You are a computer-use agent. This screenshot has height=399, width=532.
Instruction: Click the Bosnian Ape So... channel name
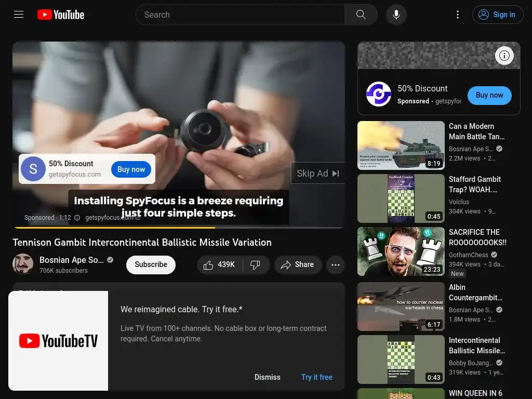click(x=72, y=260)
